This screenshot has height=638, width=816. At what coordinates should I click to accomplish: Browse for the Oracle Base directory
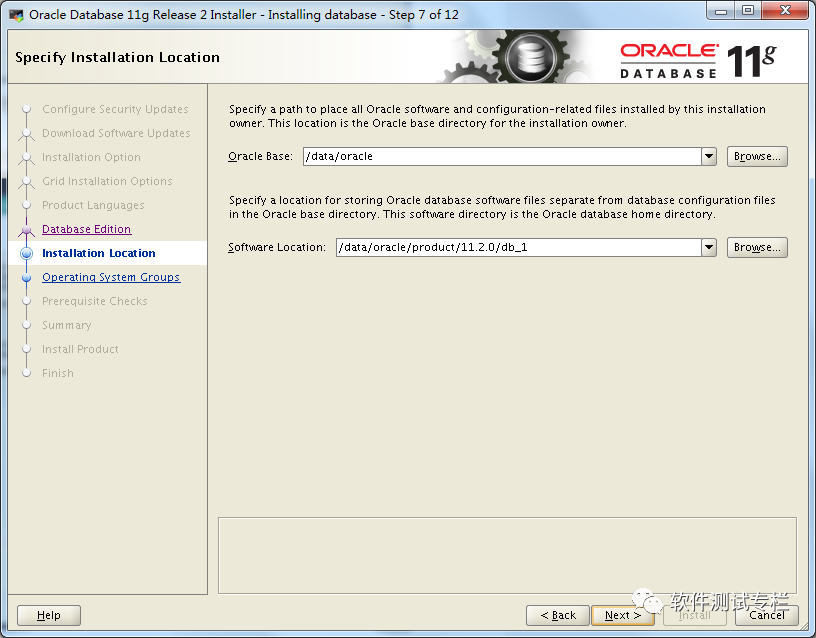point(757,157)
